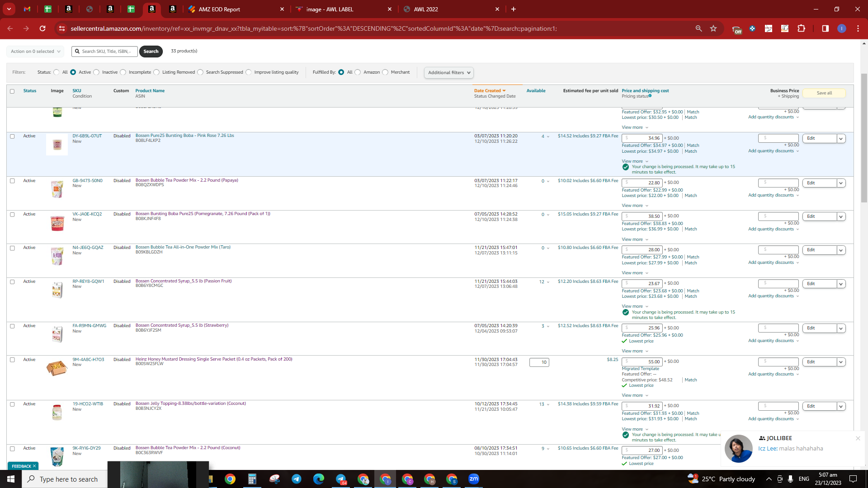Click the page vertical scrollbar
Screen dimensions: 868x488
864,137
